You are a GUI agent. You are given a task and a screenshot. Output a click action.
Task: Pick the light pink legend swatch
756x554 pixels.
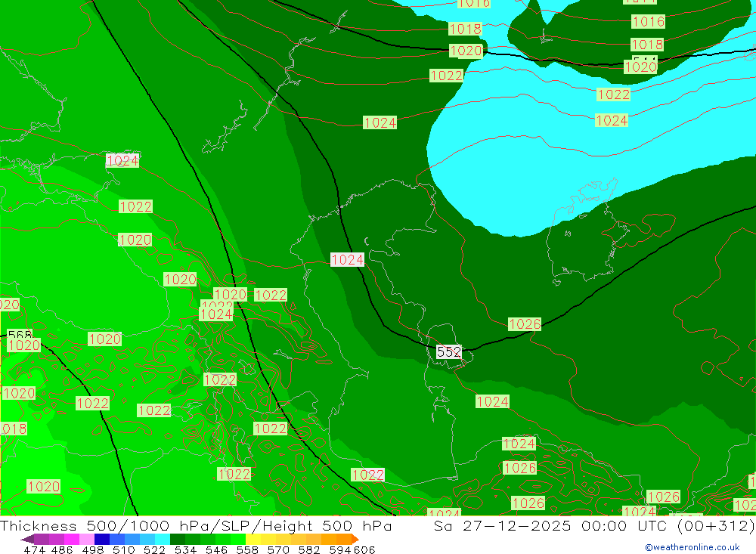point(87,539)
